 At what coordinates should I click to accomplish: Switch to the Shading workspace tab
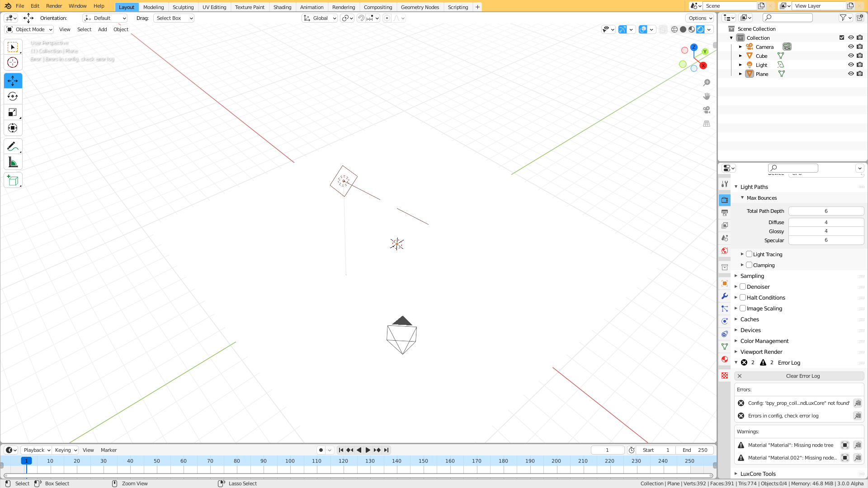[282, 7]
